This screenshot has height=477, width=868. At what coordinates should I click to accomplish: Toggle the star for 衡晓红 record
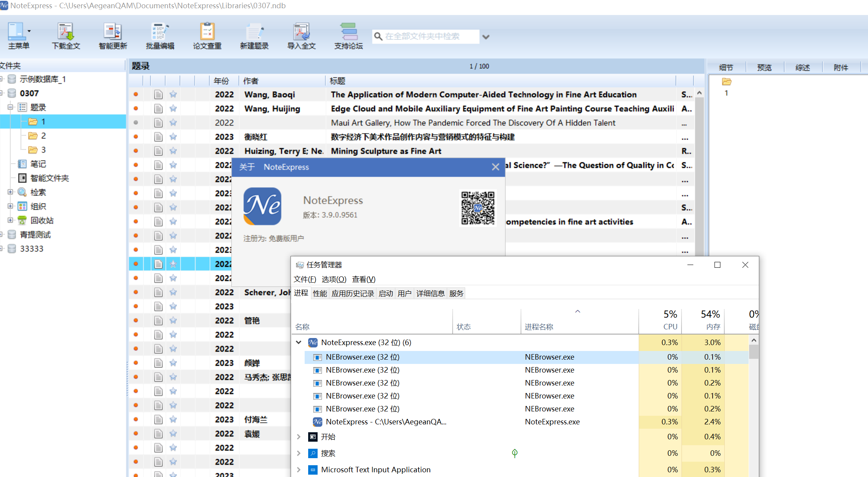(173, 137)
